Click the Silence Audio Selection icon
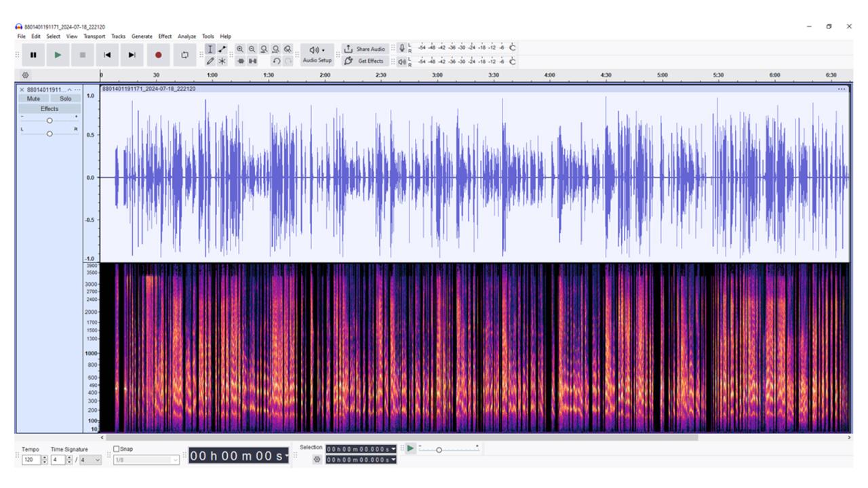Screen dimensions: 868x488 (253, 60)
